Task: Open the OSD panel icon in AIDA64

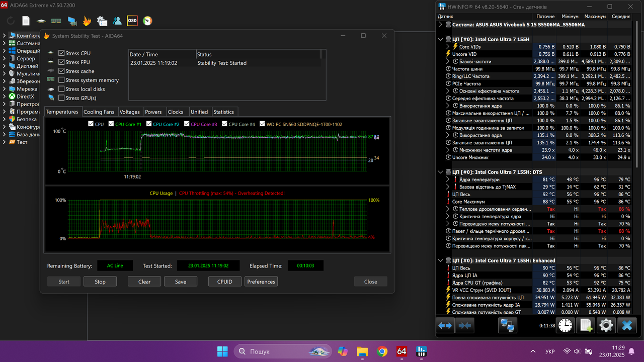Action: 132,21
